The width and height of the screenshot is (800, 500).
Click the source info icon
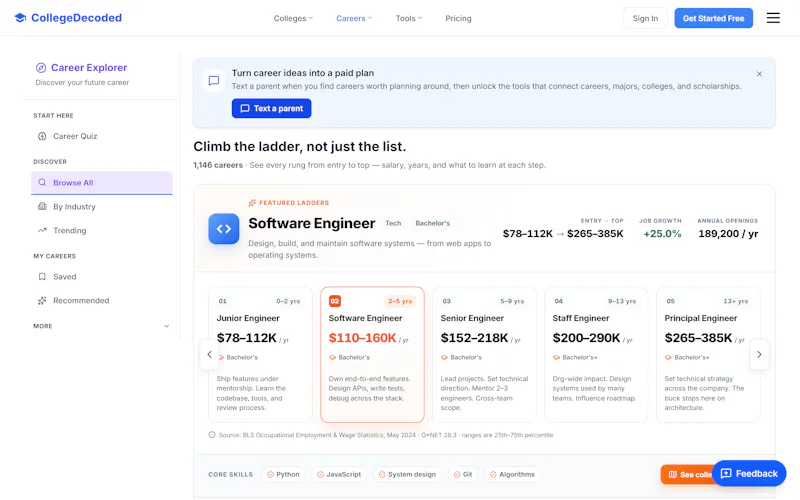pyautogui.click(x=212, y=435)
